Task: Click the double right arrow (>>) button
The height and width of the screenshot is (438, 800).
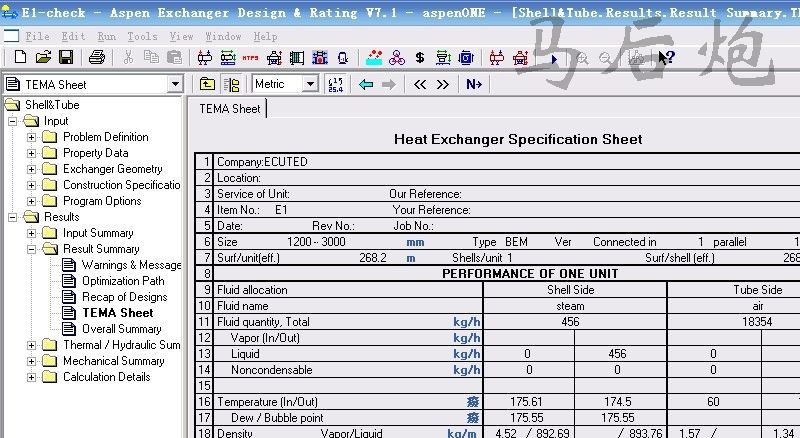Action: [x=442, y=85]
